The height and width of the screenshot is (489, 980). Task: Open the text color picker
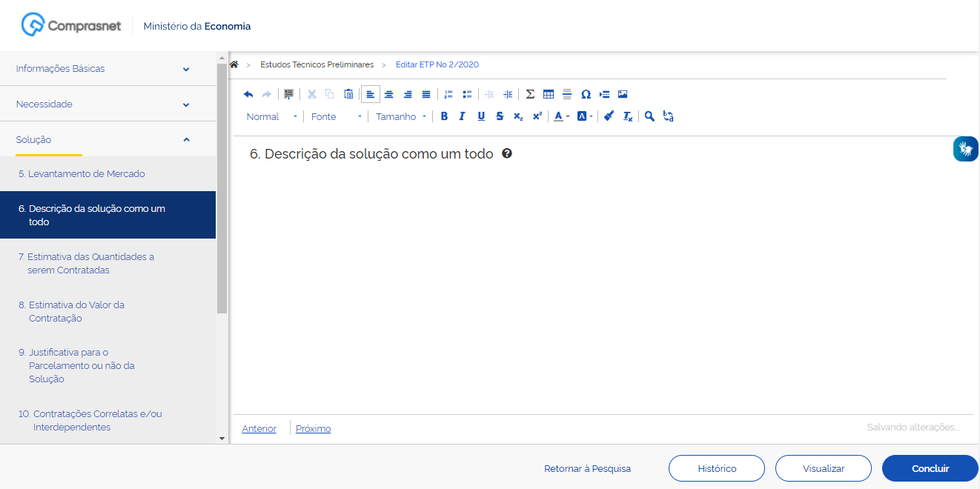click(x=561, y=116)
